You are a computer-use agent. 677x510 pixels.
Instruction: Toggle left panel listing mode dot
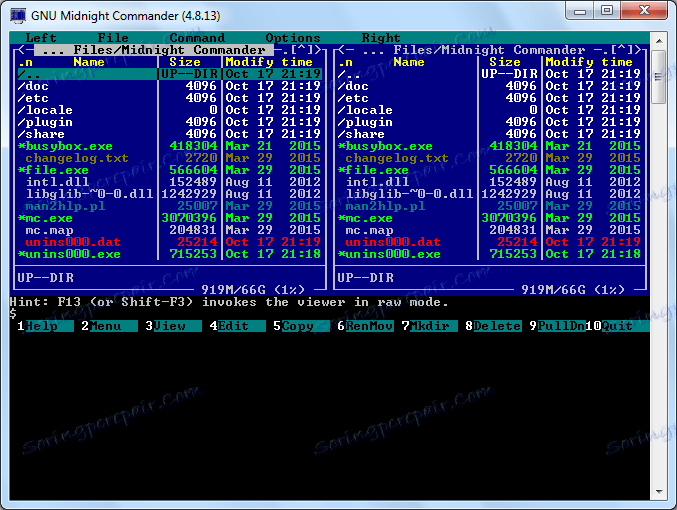click(x=286, y=50)
